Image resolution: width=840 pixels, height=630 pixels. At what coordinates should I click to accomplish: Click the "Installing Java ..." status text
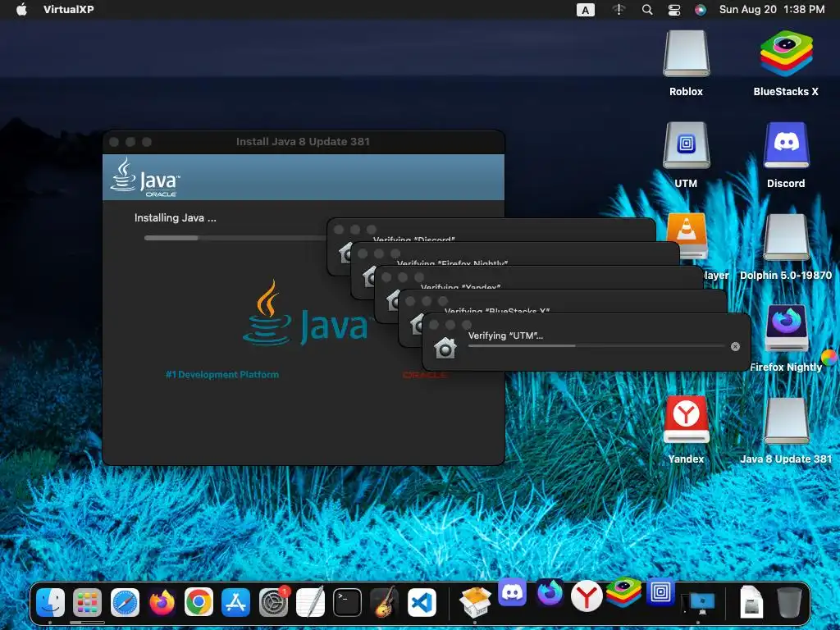(176, 217)
